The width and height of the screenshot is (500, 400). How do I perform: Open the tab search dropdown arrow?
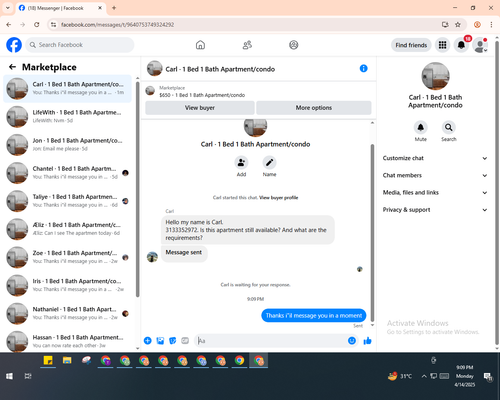pyautogui.click(x=8, y=8)
